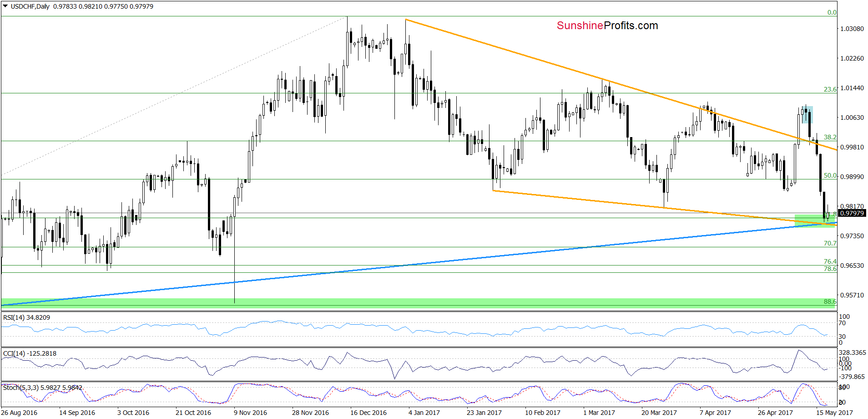868x419 pixels.
Task: Click the 20 Mar 2017 date label
Action: point(659,413)
